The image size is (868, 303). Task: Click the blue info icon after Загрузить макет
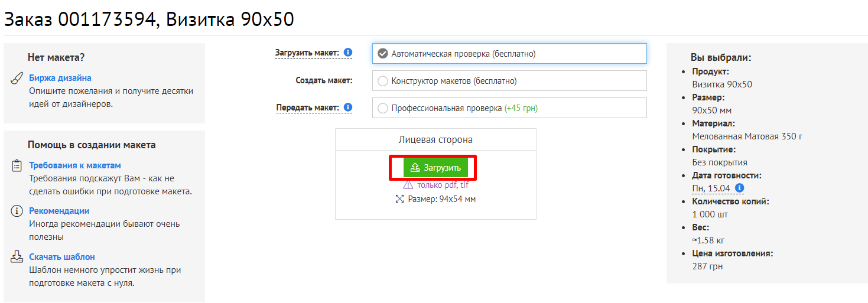pyautogui.click(x=348, y=53)
